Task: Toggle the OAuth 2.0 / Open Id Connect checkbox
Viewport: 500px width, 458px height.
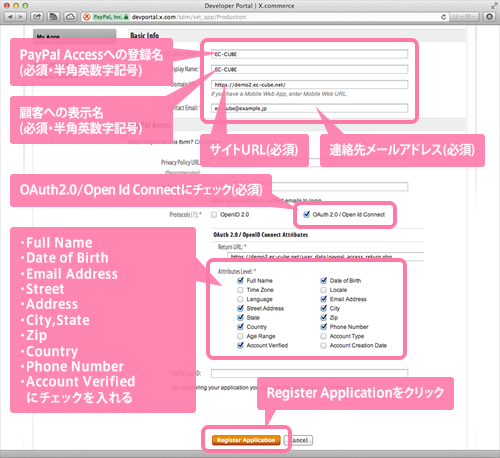Action: tap(306, 214)
